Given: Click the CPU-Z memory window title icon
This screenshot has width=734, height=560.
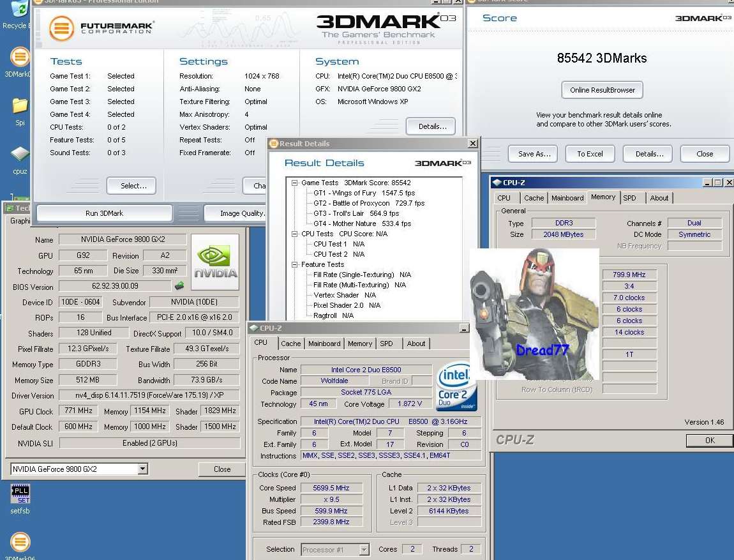Looking at the screenshot, I should [497, 183].
